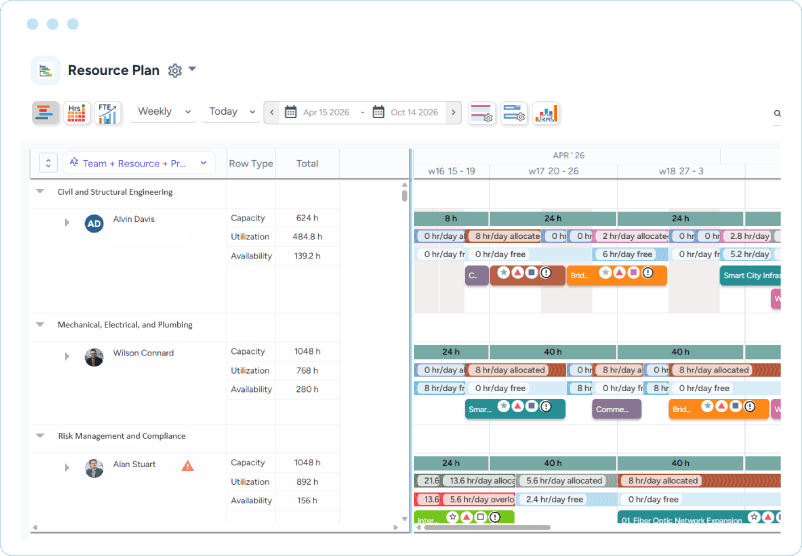Click star icon on green Inter task bar

pyautogui.click(x=452, y=517)
